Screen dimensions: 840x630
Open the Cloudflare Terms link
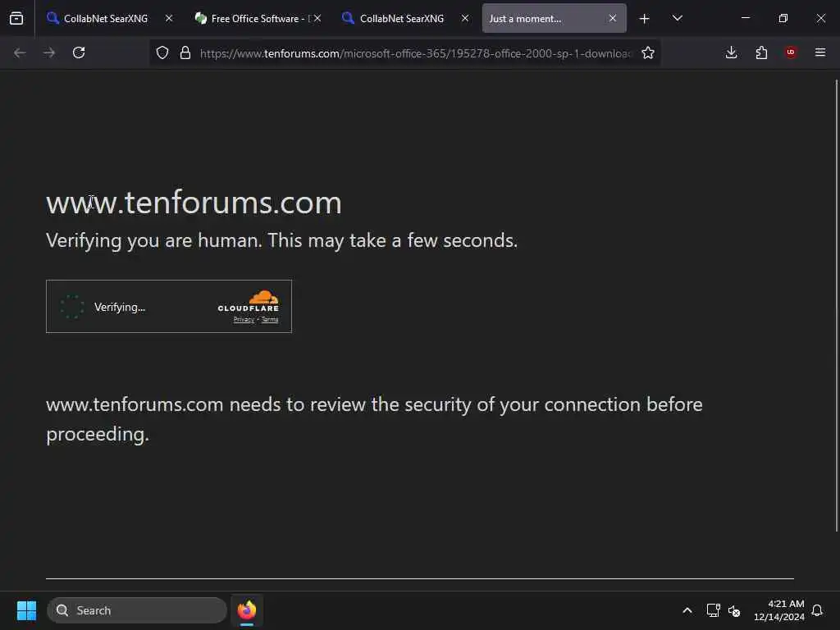click(x=270, y=320)
